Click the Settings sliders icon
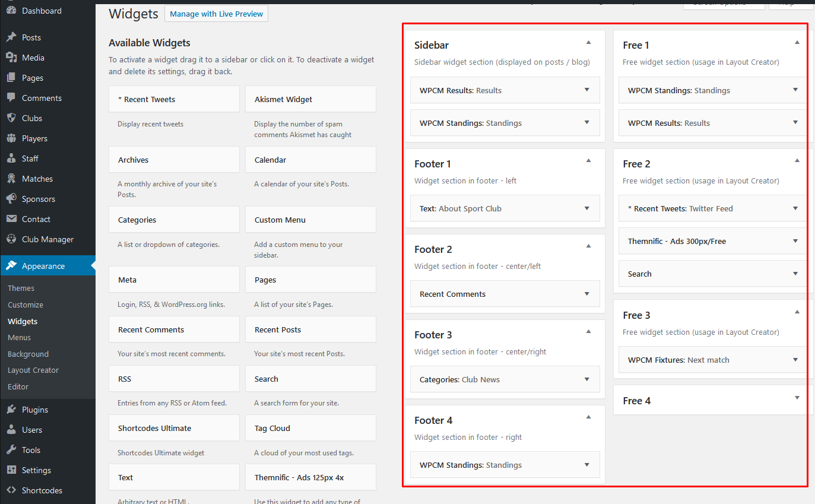 pyautogui.click(x=11, y=470)
